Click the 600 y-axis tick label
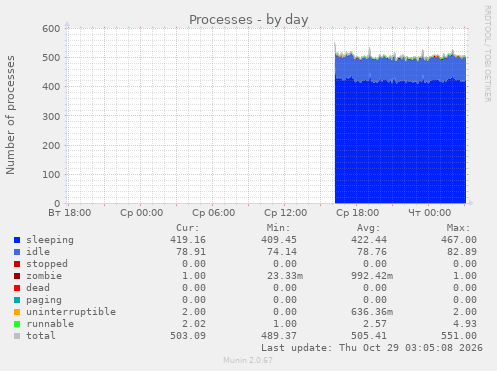This screenshot has height=371, width=497. point(51,29)
